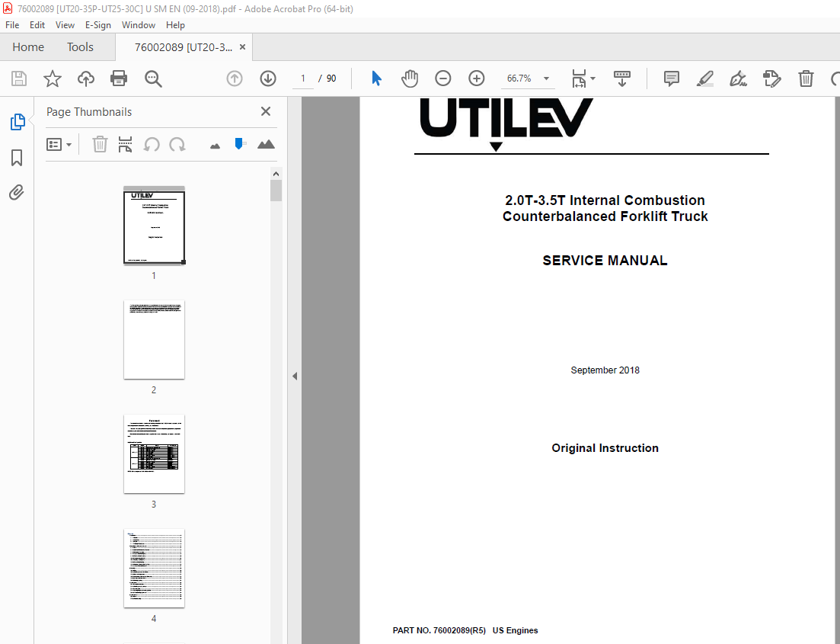The height and width of the screenshot is (644, 840).
Task: Zoom out with the minus icon
Action: (443, 78)
